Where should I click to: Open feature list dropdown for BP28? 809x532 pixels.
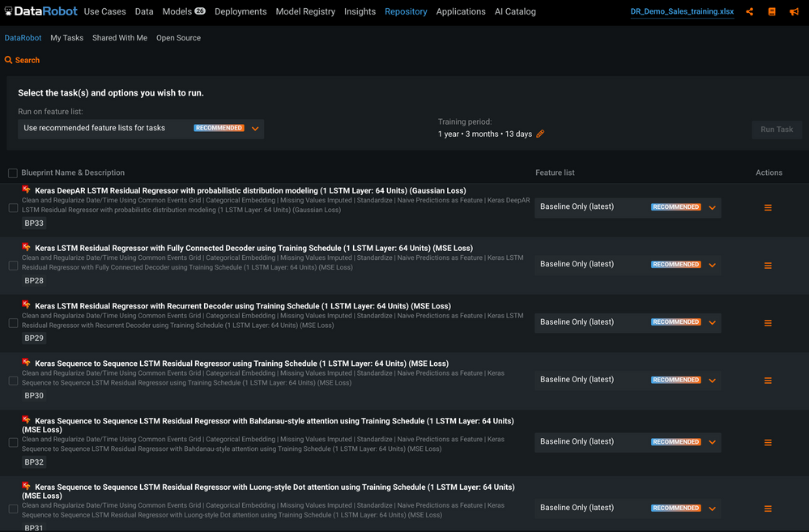point(712,265)
